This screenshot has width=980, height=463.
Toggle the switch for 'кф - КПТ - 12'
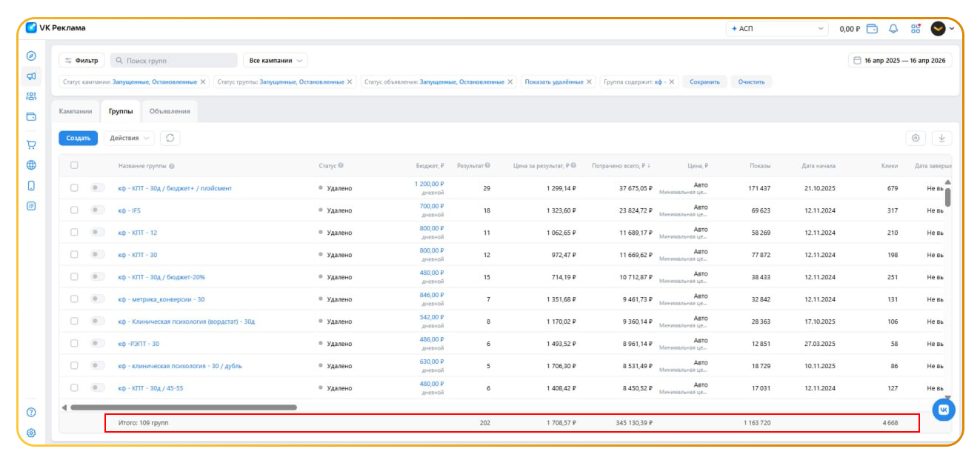tap(98, 233)
